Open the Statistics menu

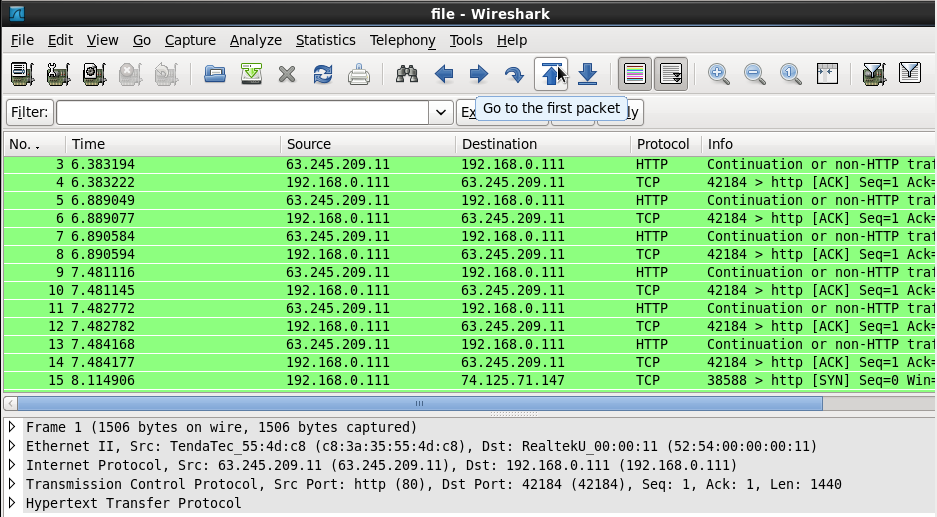pos(326,40)
